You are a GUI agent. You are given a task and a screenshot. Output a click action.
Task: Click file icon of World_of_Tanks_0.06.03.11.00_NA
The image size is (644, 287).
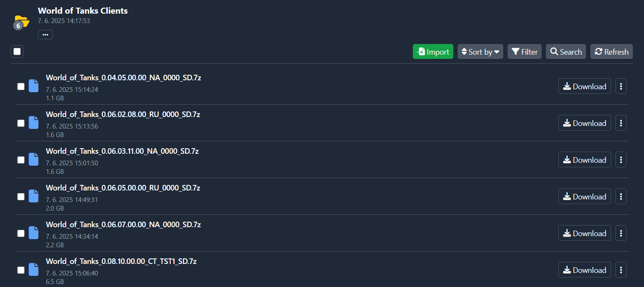[34, 159]
